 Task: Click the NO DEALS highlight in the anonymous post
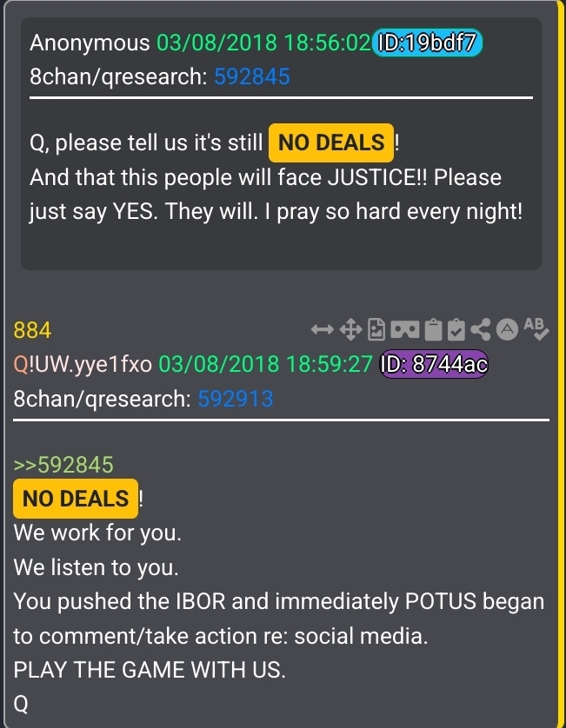[x=331, y=142]
